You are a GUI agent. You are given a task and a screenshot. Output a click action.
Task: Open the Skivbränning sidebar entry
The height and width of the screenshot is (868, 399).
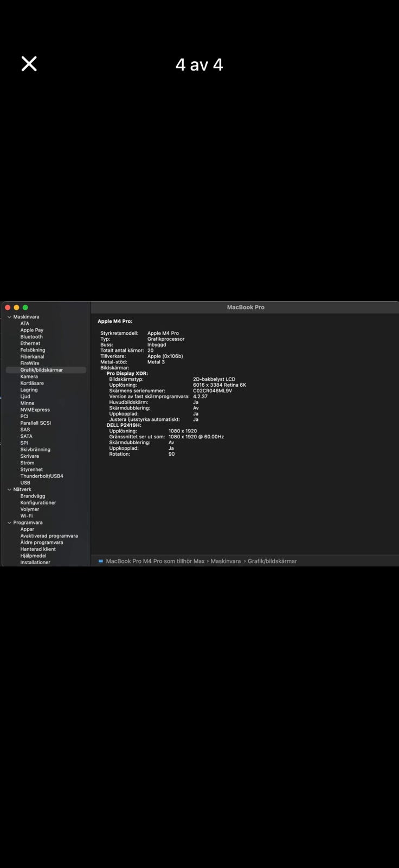[35, 450]
